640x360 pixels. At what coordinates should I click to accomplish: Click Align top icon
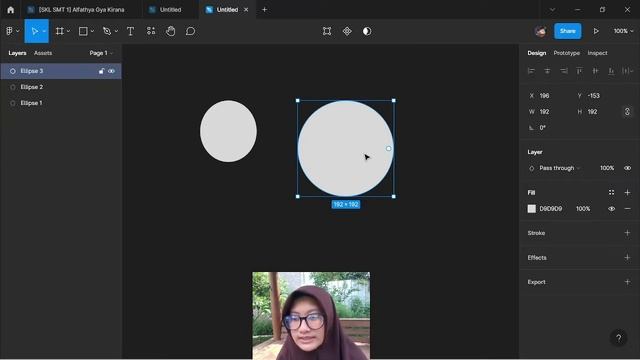[x=579, y=71]
